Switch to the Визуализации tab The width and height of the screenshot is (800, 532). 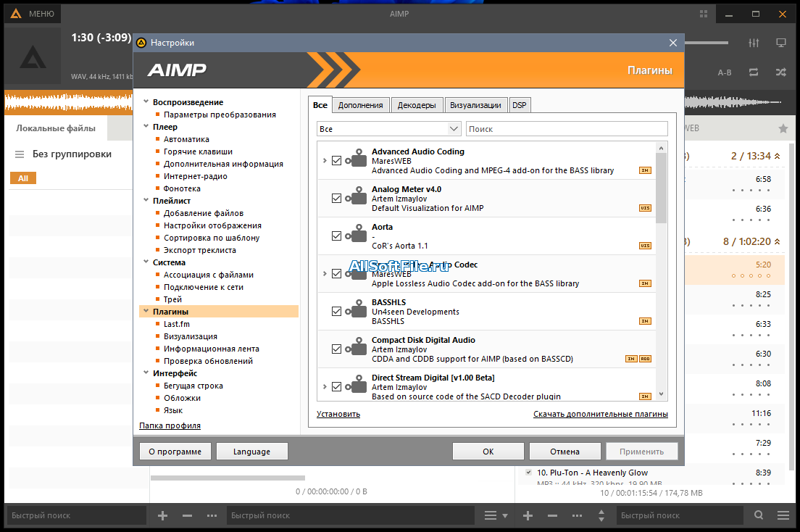(475, 105)
